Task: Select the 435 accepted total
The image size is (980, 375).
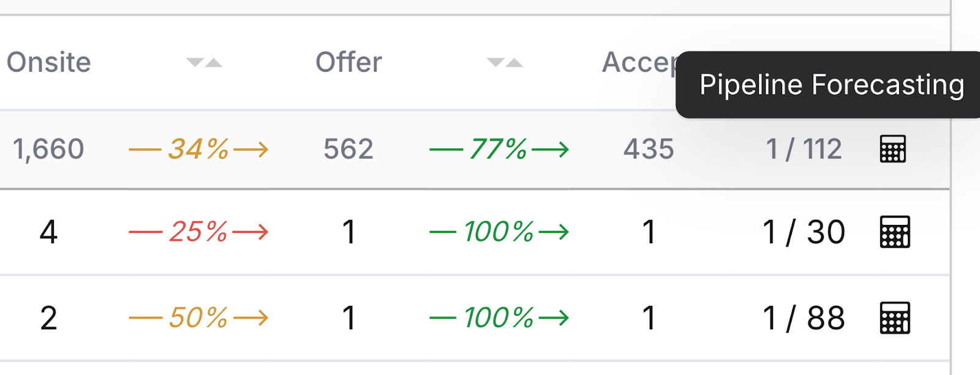Action: tap(649, 150)
